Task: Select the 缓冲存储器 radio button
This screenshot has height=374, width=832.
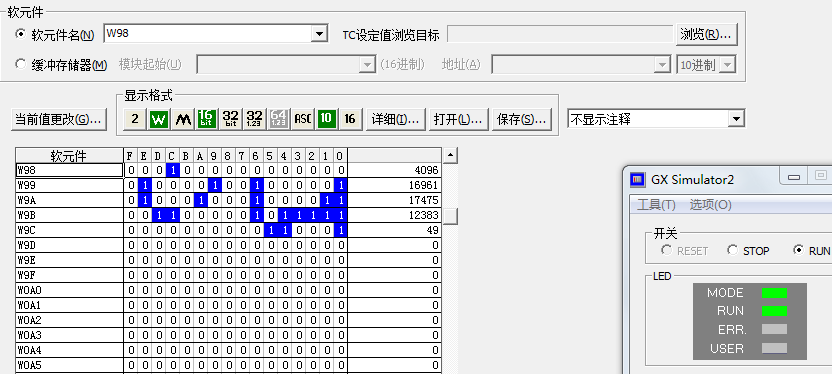Action: (x=21, y=64)
